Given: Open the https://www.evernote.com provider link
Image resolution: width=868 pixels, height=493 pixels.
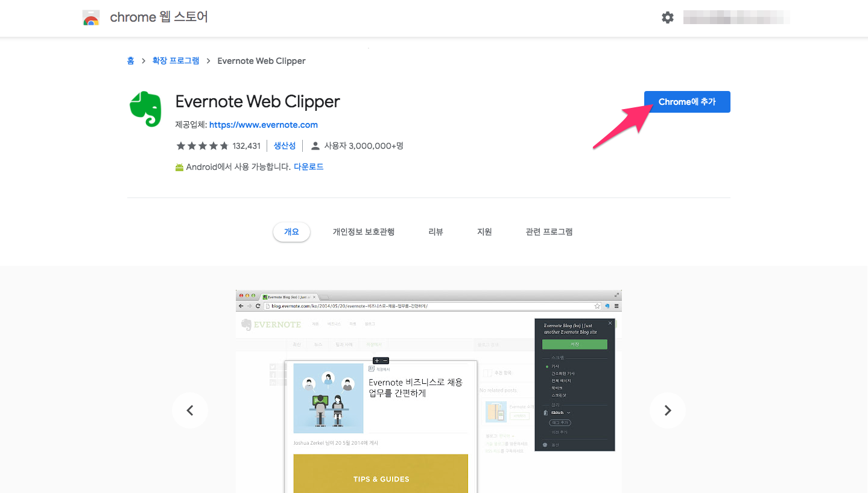Looking at the screenshot, I should [x=264, y=125].
